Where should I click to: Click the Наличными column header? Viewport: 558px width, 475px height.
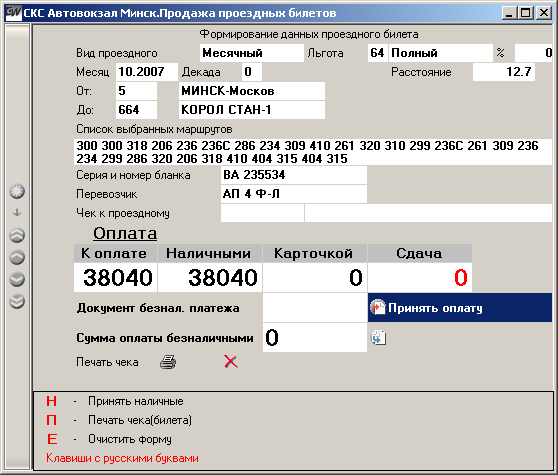210,253
